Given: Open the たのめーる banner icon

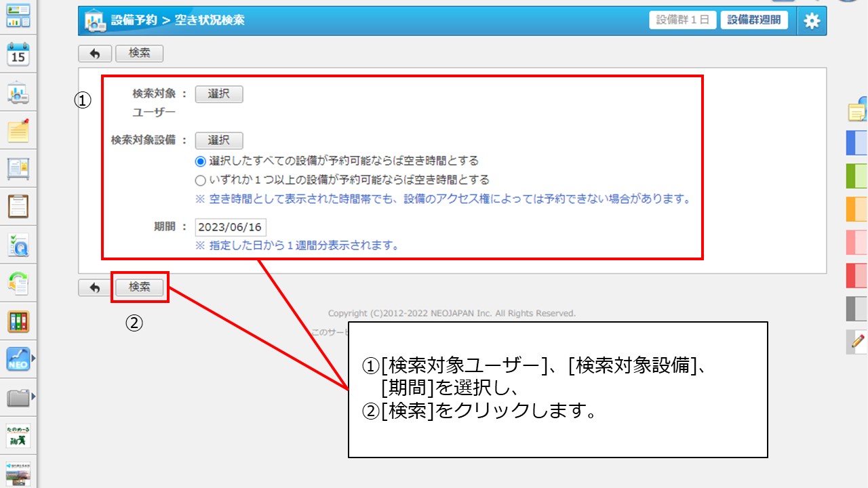Looking at the screenshot, I should click(18, 436).
